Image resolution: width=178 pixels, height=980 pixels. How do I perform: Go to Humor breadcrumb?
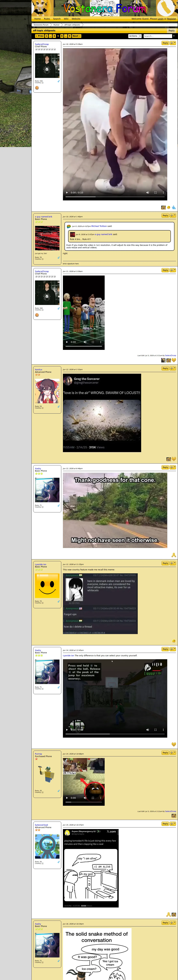56,25
